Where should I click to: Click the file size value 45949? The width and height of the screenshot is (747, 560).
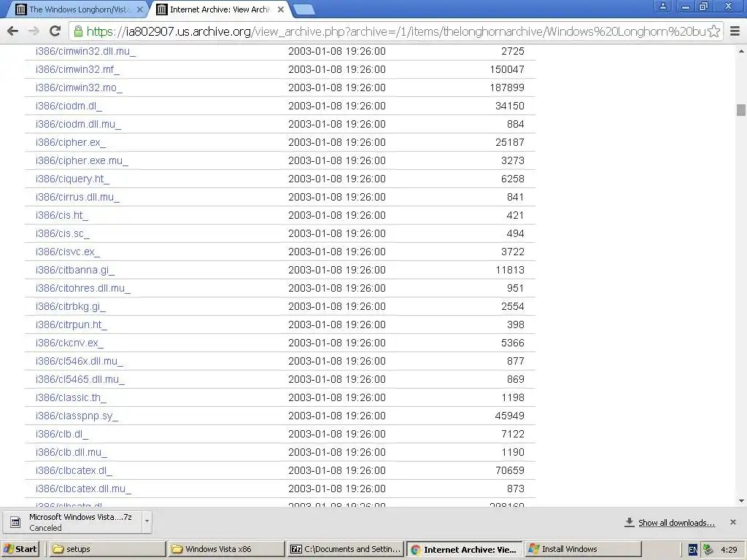pos(510,416)
